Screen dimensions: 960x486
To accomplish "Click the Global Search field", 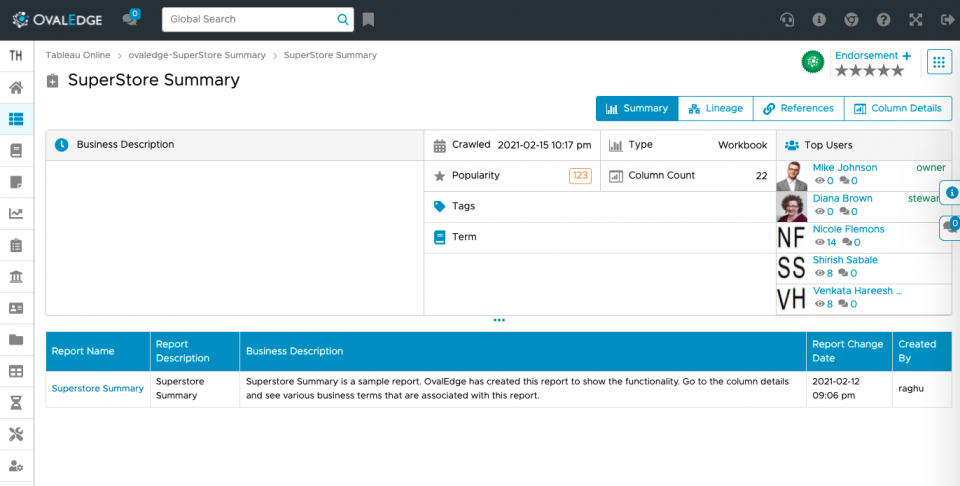I will [258, 19].
